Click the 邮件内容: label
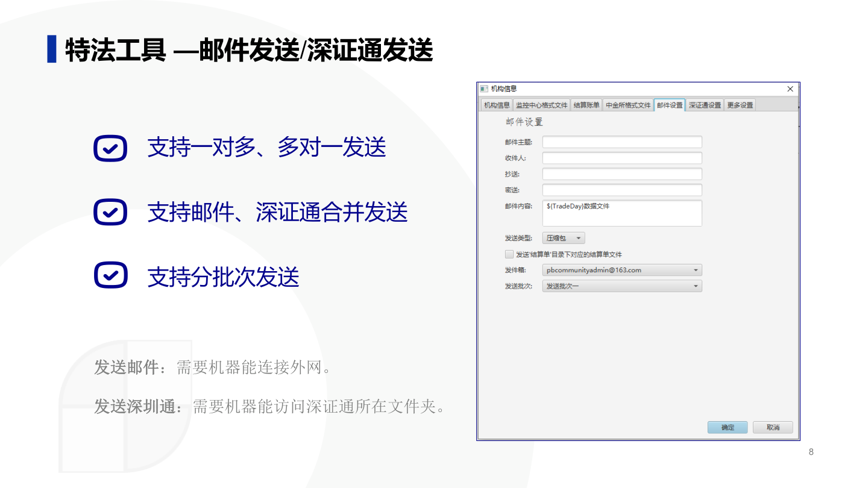The height and width of the screenshot is (488, 868). coord(518,207)
